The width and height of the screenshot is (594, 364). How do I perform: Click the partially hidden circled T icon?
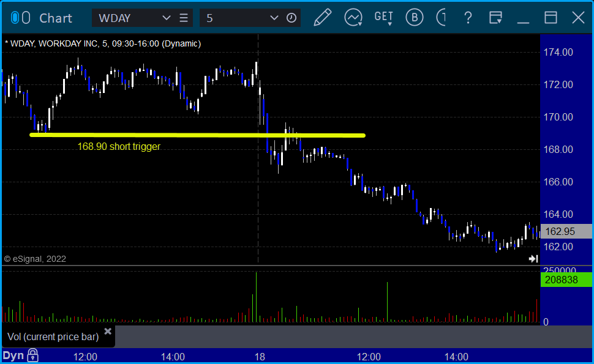pos(441,17)
